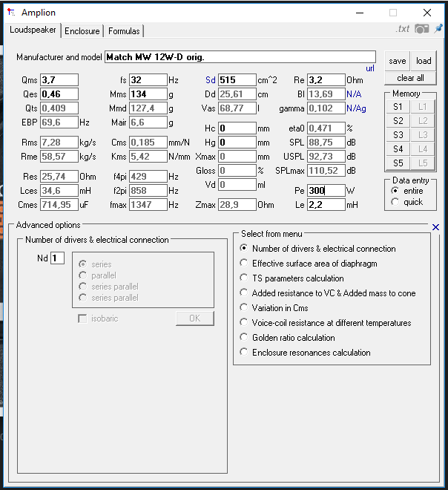Click the Qms input field
The width and height of the screenshot is (448, 490).
[x=59, y=80]
